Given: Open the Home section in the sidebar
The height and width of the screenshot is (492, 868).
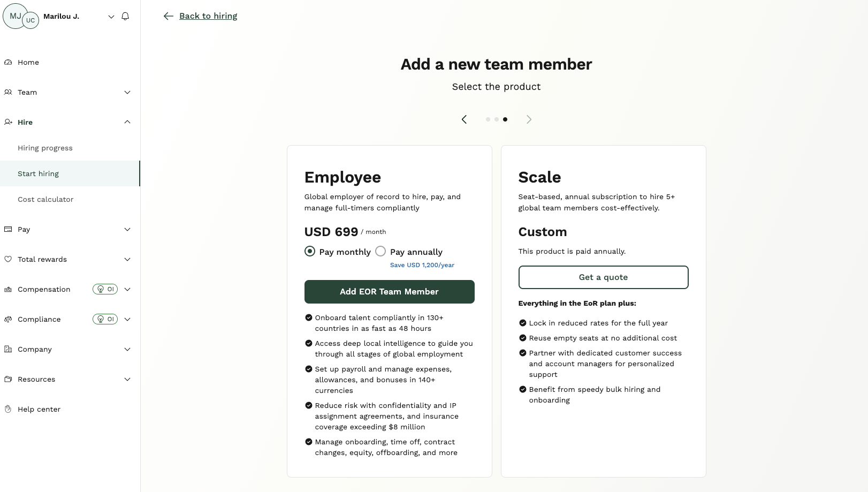Looking at the screenshot, I should point(8,62).
